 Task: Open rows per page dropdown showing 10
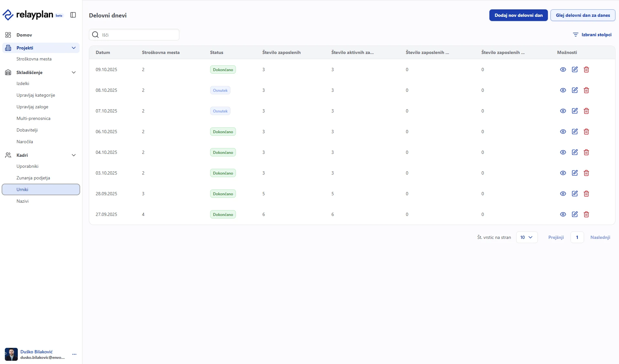tap(527, 237)
